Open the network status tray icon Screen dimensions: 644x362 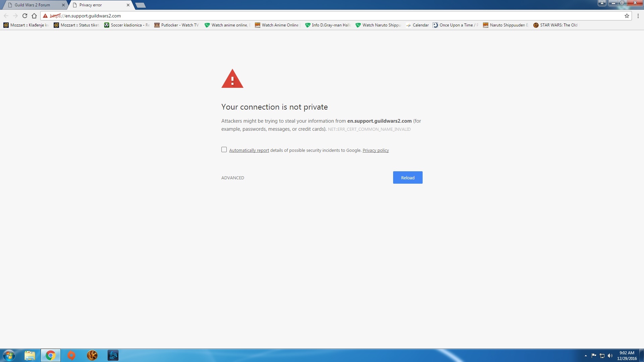pos(602,356)
